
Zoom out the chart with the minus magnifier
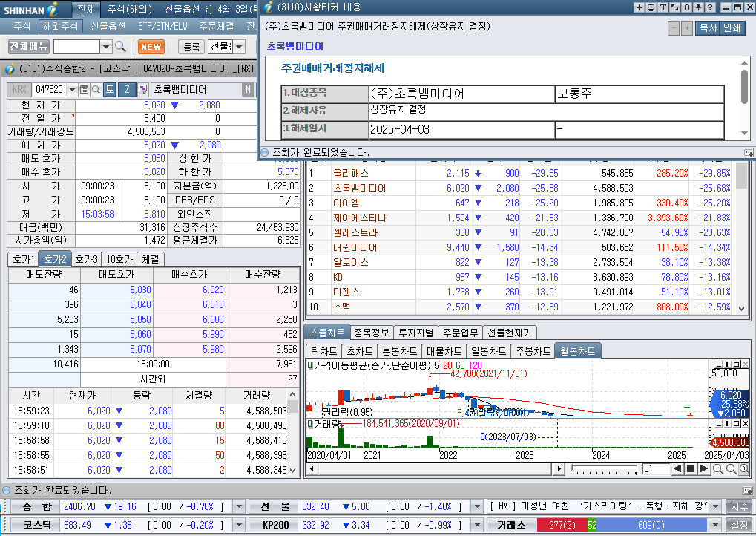point(731,469)
